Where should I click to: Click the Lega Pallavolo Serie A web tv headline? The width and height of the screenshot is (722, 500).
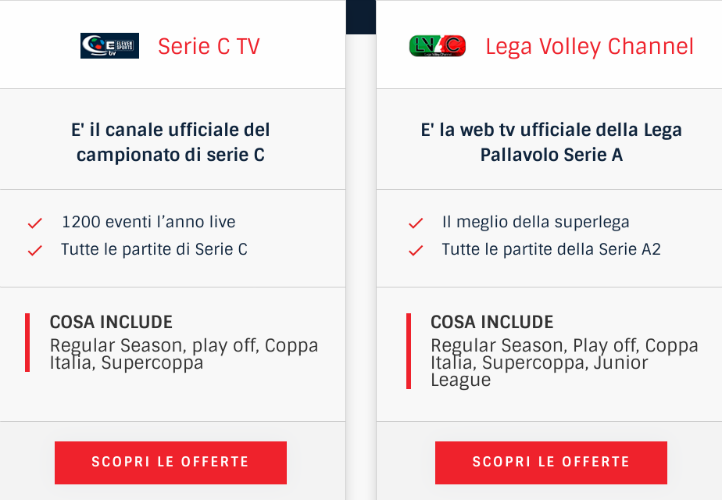click(x=551, y=142)
